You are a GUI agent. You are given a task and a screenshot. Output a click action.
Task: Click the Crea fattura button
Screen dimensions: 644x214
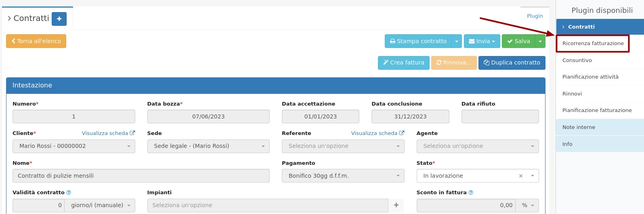(x=403, y=63)
